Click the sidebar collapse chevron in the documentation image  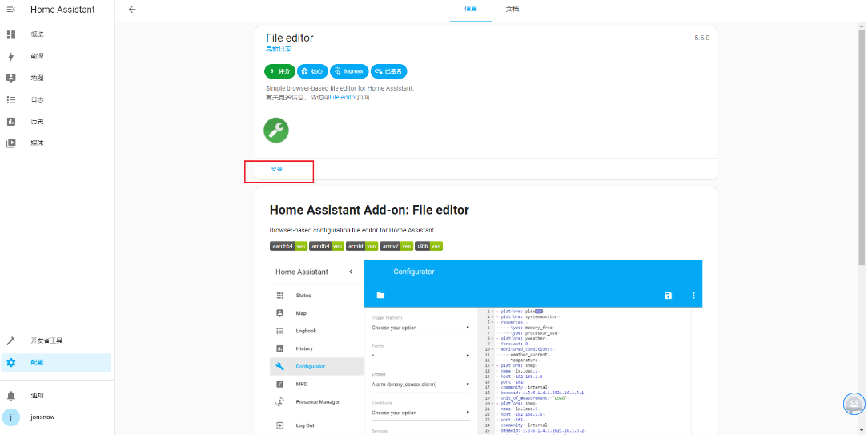click(351, 272)
